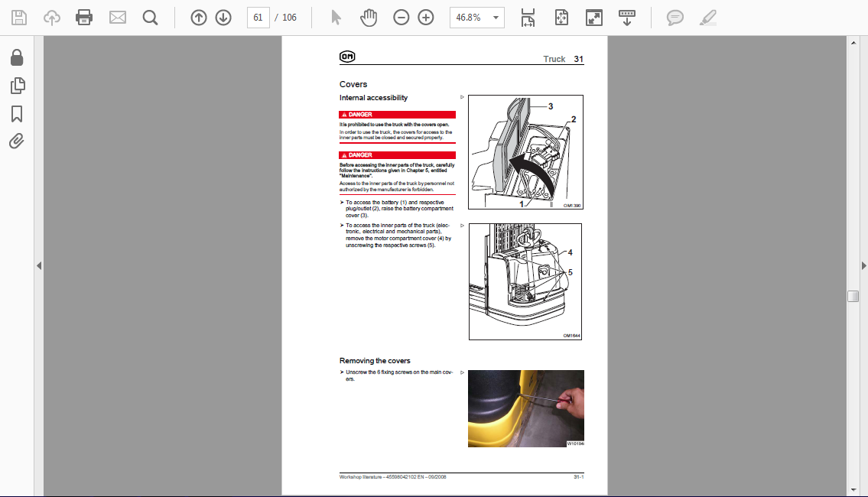868x497 pixels.
Task: Open the page thumbnails panel
Action: (x=17, y=85)
